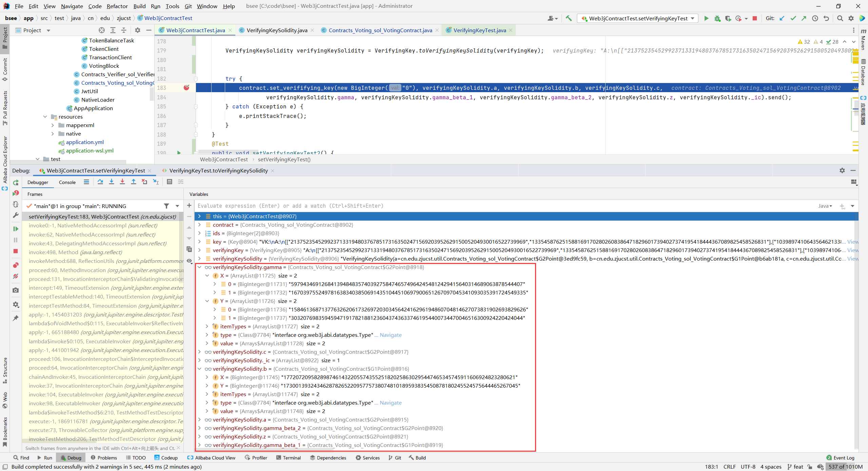Click the Step Into icon
This screenshot has width=868, height=471.
point(111,182)
